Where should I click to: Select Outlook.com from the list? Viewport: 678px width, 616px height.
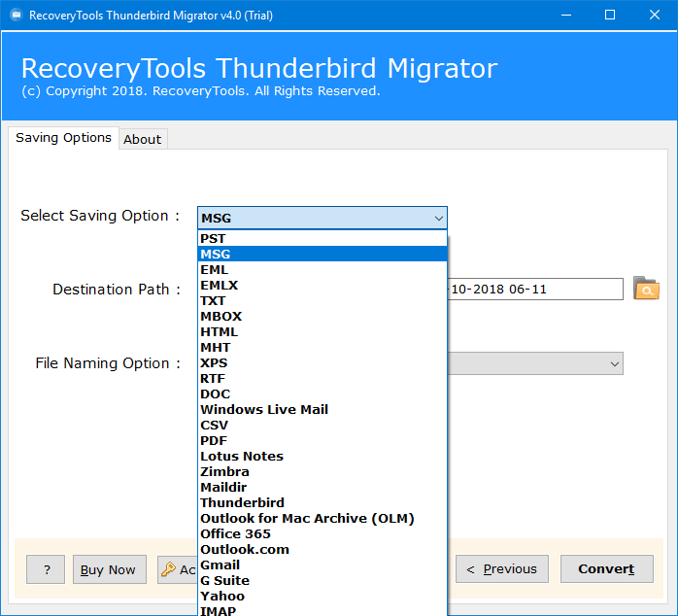click(x=322, y=550)
